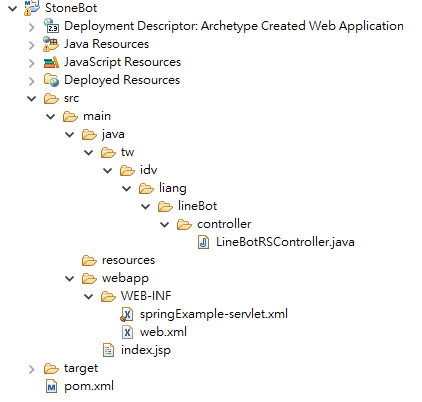422x402 pixels.
Task: Click the pom.xml Maven file icon
Action: click(x=51, y=386)
